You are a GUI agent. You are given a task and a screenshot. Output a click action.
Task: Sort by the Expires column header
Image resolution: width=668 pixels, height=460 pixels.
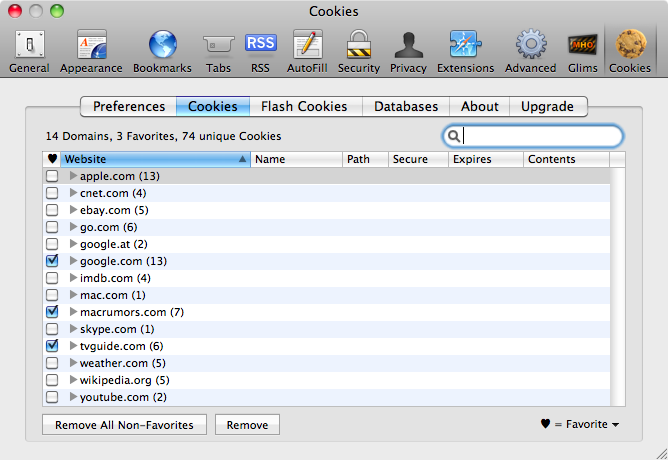(486, 159)
